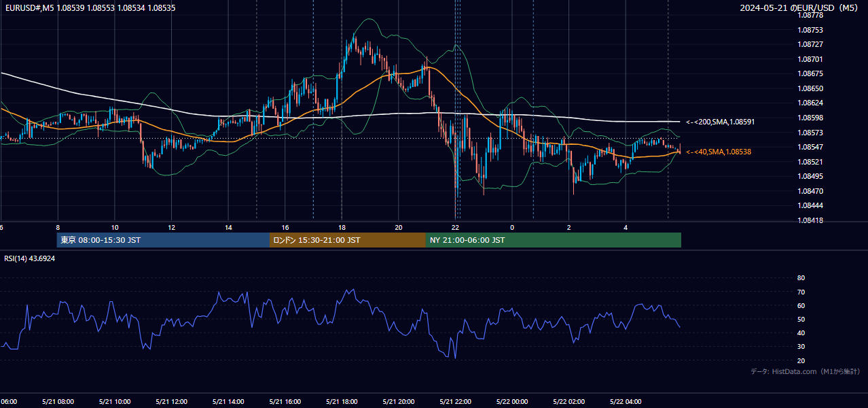868x408 pixels.
Task: Click price axis label 1.08598
Action: click(x=810, y=118)
